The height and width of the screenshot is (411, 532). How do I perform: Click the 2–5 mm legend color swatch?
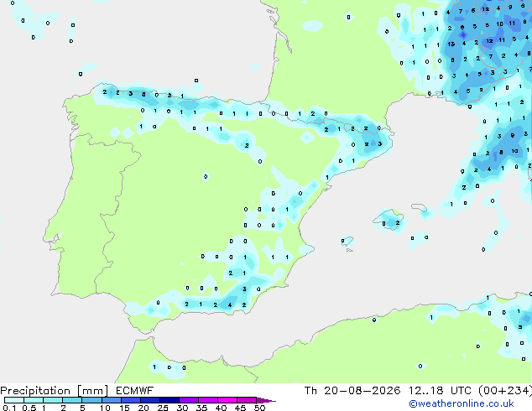72,400
